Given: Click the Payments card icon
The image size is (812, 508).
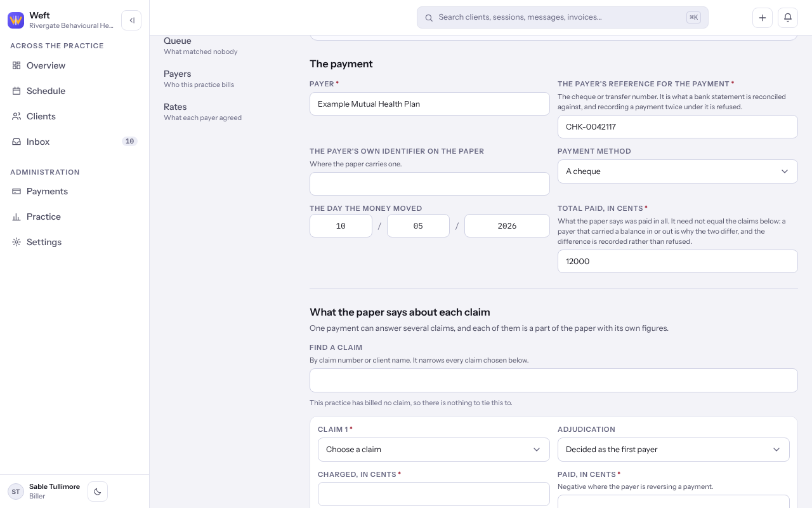Looking at the screenshot, I should pyautogui.click(x=16, y=191).
